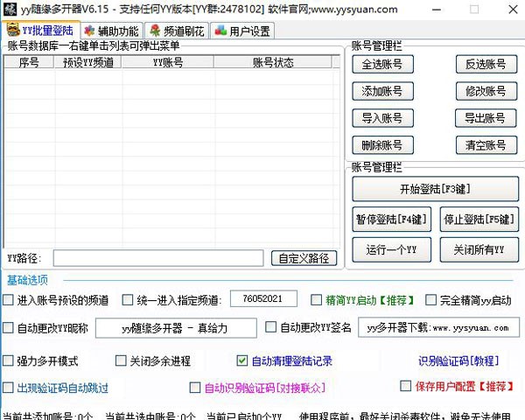Click the 关闭所有YY button
Screen dimensions: 525x420
click(x=479, y=250)
